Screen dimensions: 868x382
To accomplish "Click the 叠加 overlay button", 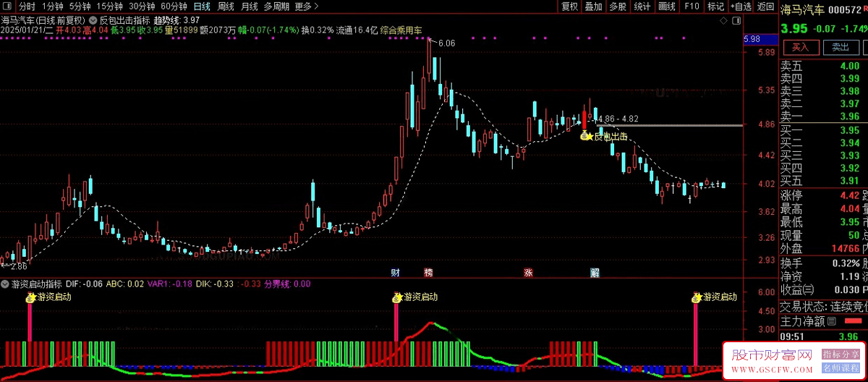I will point(594,7).
